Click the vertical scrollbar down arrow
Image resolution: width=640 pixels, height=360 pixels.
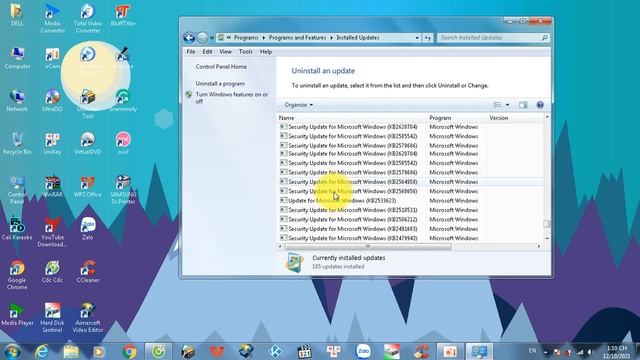pos(547,238)
